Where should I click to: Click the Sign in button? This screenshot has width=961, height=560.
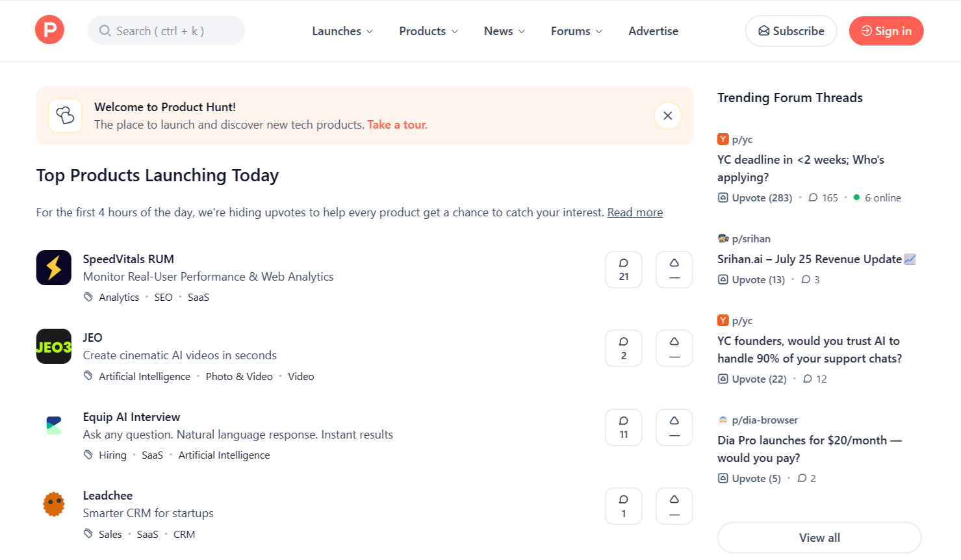(x=886, y=31)
